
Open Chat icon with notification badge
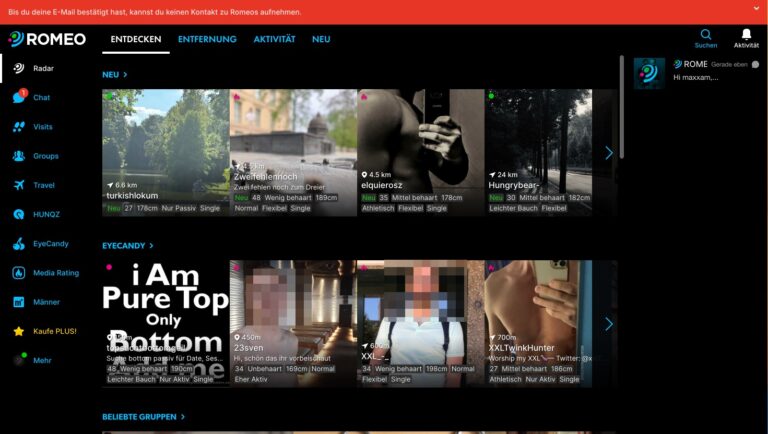coord(20,96)
